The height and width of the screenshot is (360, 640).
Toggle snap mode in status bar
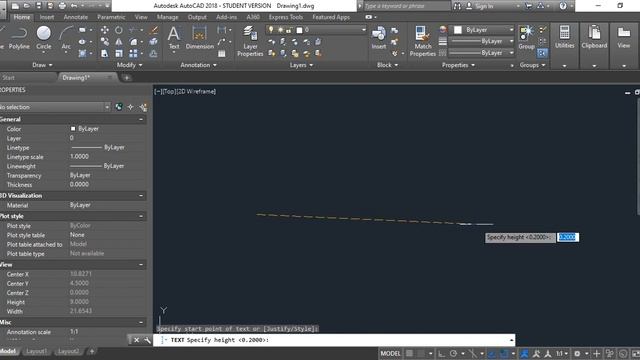421,353
